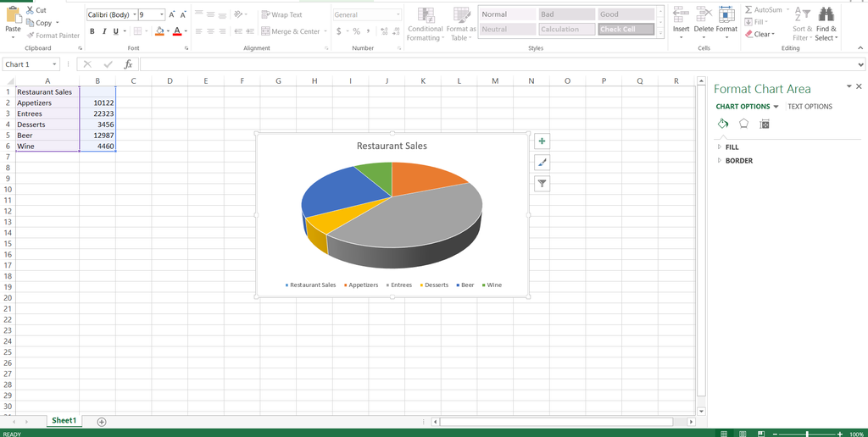Click the Chart Filters funnel button
The image size is (868, 437).
[542, 184]
